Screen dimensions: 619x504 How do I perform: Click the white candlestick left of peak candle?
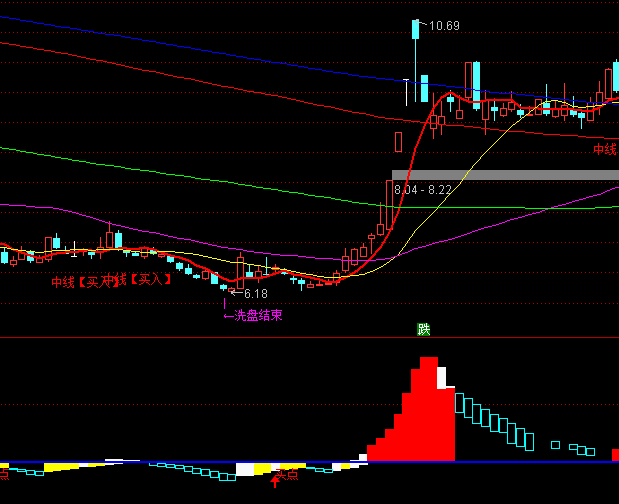click(x=406, y=91)
